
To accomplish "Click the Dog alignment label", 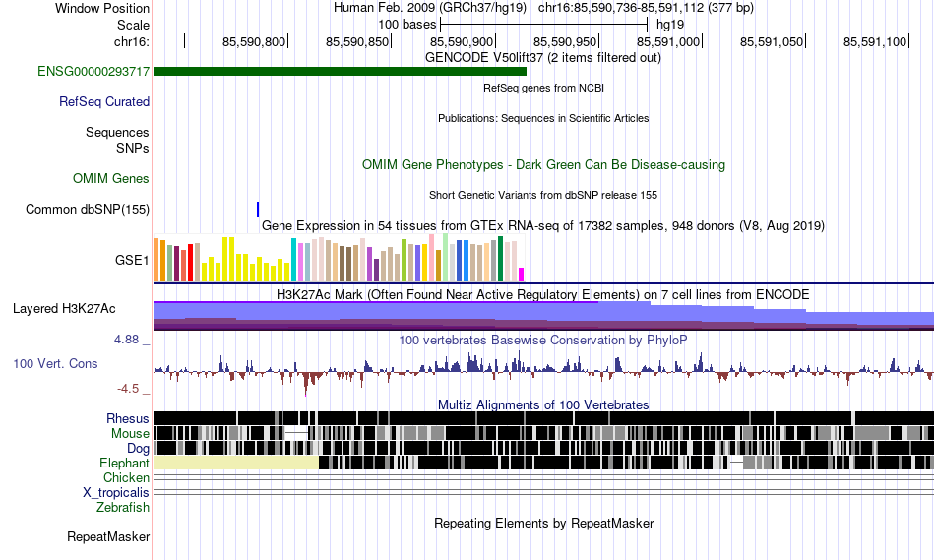I will [139, 449].
